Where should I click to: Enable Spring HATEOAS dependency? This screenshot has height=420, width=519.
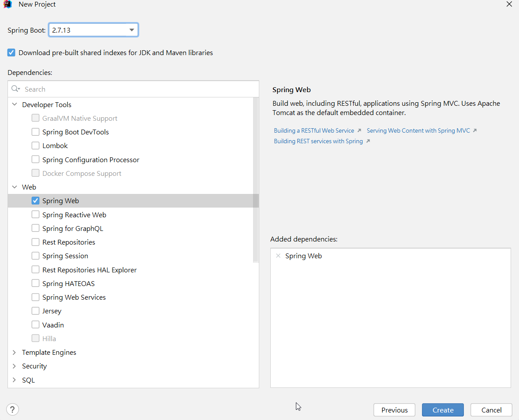[x=35, y=283]
